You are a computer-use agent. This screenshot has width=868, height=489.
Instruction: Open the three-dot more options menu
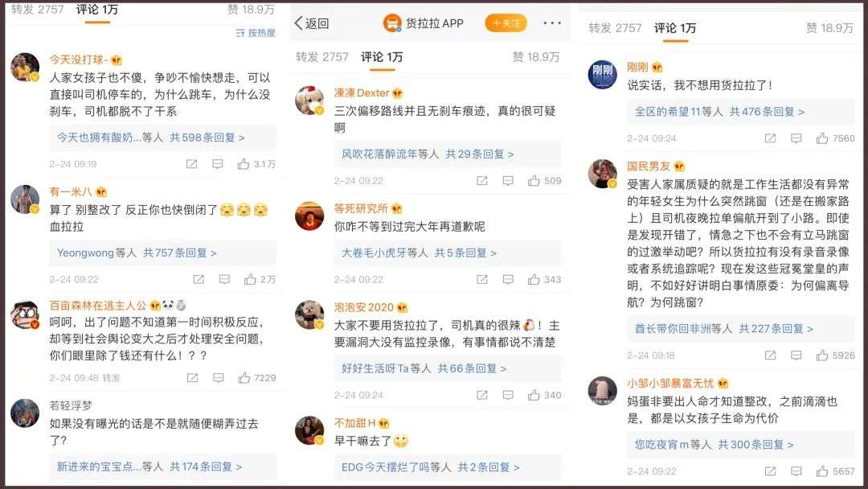(x=552, y=23)
